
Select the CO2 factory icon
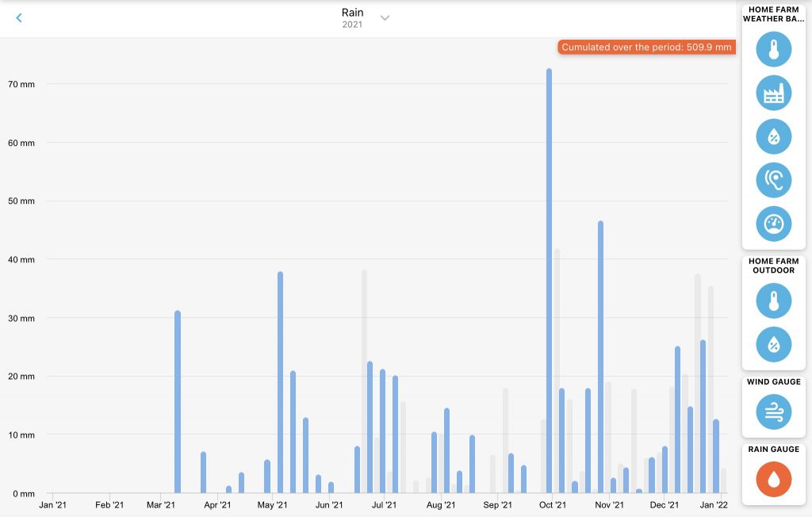click(x=773, y=94)
